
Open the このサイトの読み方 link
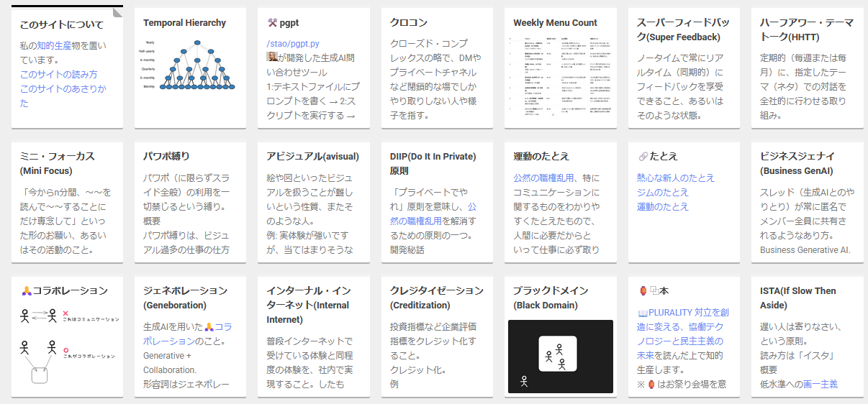click(59, 75)
